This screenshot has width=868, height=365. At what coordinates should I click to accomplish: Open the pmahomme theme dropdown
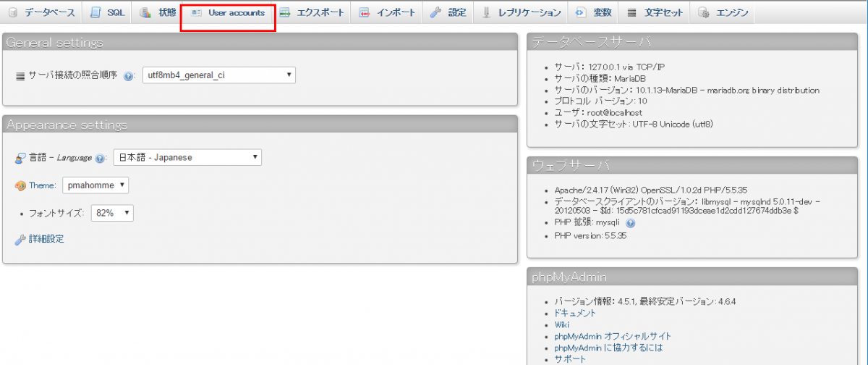(95, 185)
